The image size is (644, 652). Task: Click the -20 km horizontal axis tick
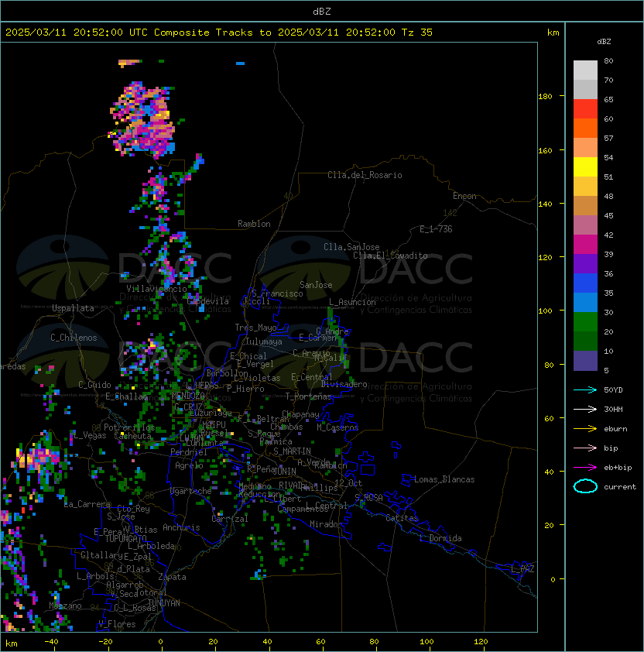(x=105, y=642)
